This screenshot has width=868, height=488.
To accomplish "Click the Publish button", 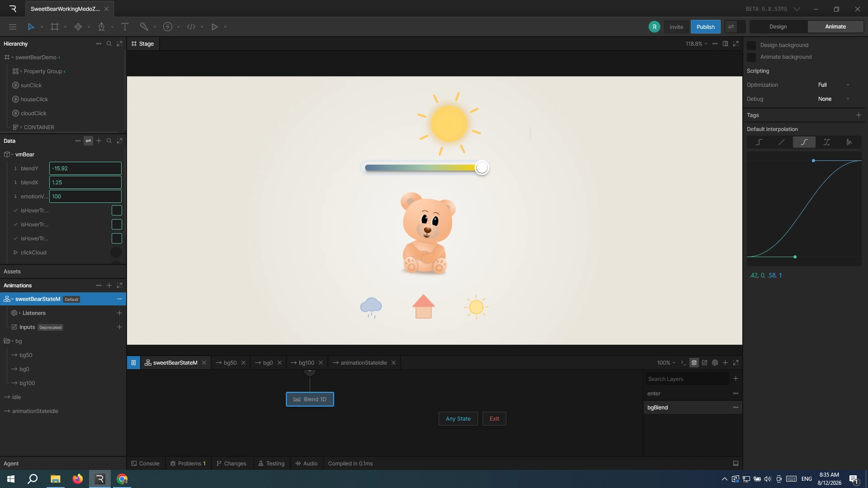I will pos(705,27).
